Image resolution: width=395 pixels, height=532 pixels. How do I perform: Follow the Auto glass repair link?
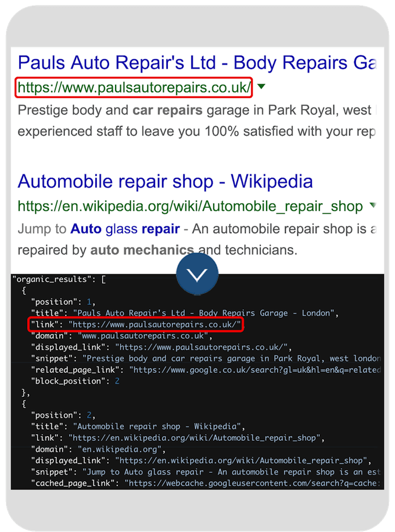click(x=125, y=229)
